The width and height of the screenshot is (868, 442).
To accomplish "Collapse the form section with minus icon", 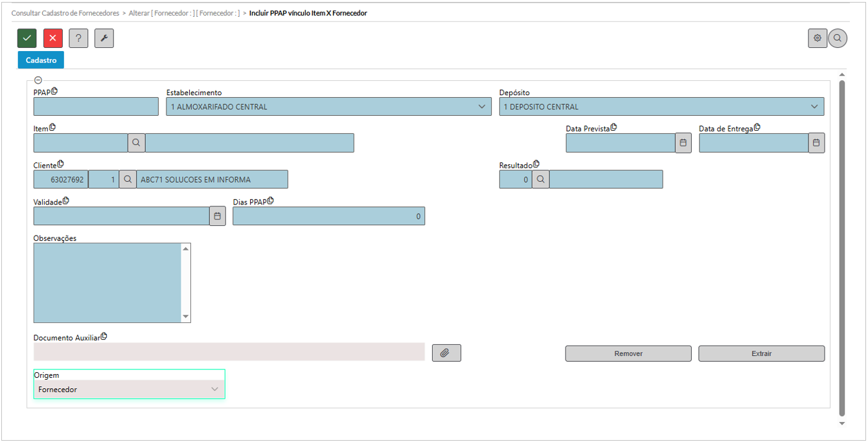I will click(38, 80).
